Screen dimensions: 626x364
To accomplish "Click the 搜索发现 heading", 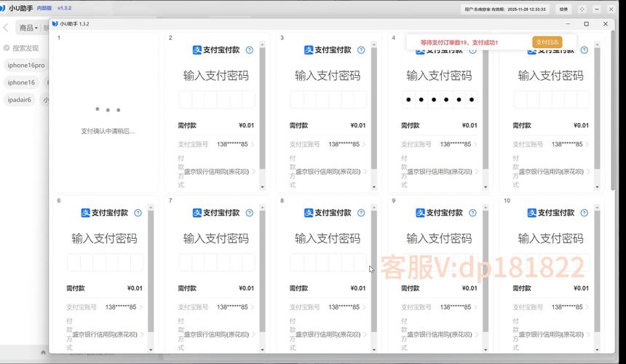I will click(25, 48).
